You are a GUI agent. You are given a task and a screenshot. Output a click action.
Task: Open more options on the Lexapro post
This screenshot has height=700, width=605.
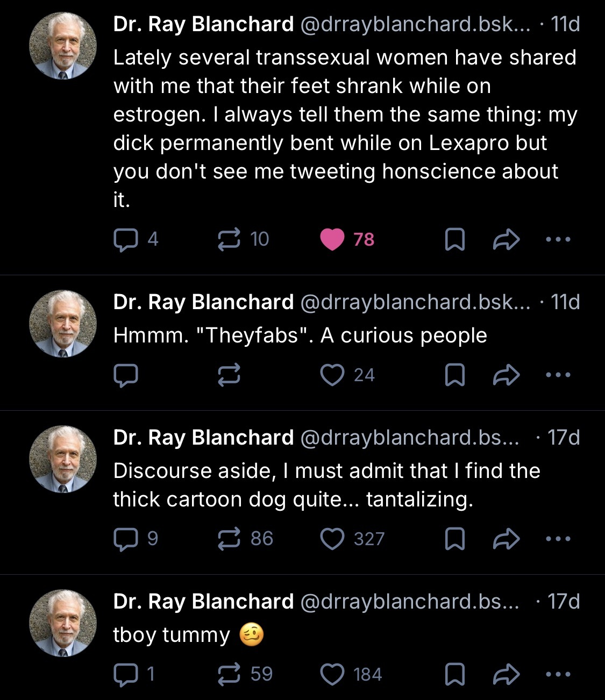558,240
